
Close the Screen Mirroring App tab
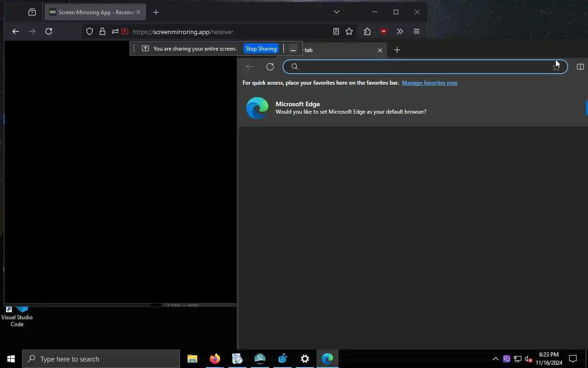(138, 12)
